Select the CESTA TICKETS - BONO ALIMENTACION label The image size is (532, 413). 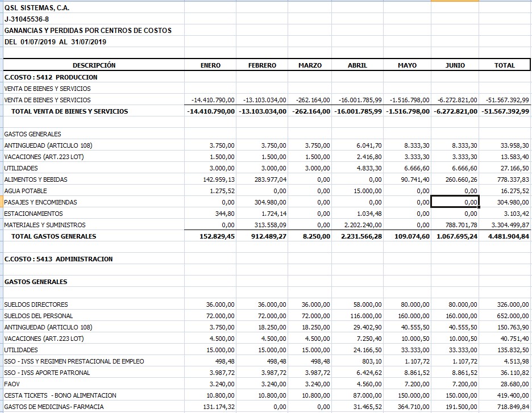click(60, 395)
